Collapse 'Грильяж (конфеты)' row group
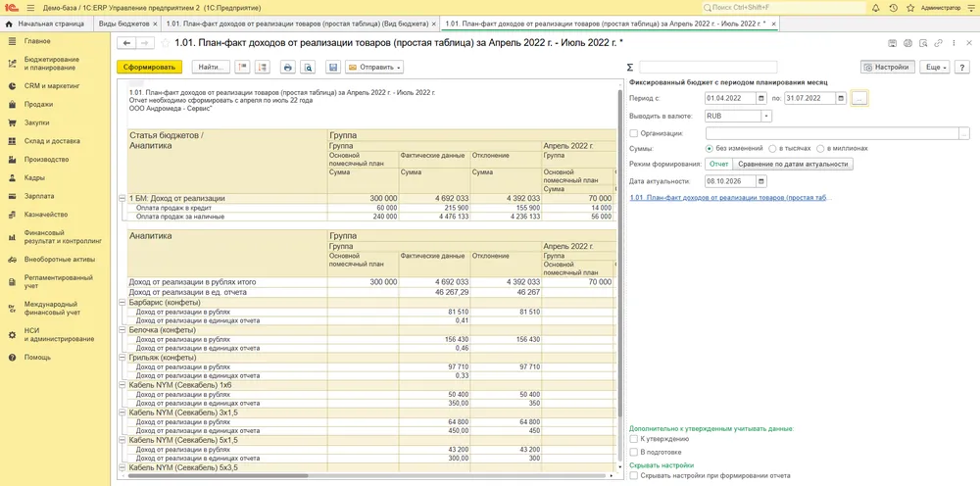Viewport: 980px width, 486px height. click(122, 358)
